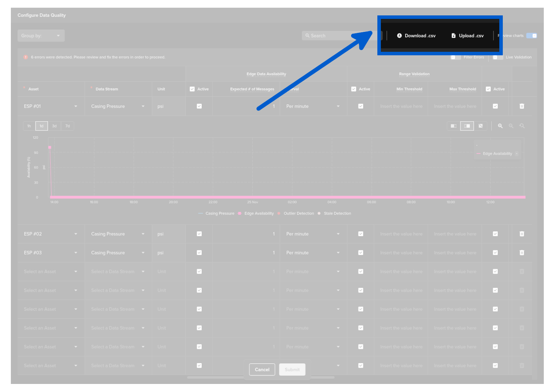Image resolution: width=555 pixels, height=392 pixels.
Task: Switch chart range to 7d
Action: click(68, 126)
